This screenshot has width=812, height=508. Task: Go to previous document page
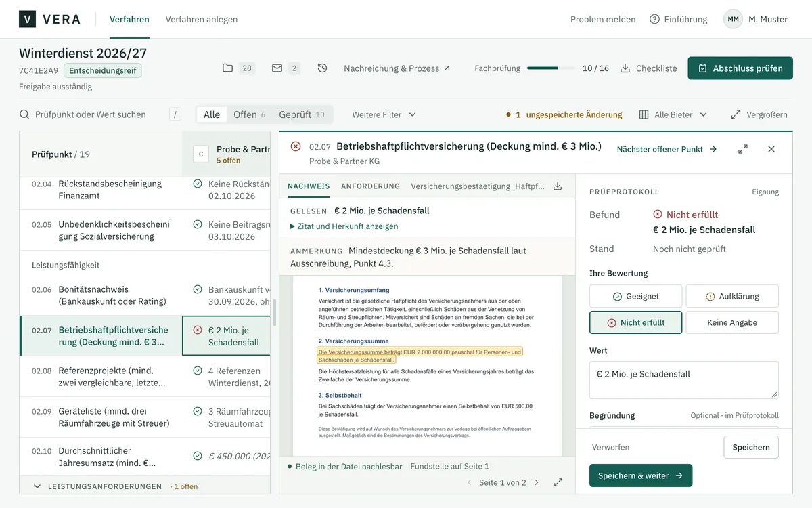click(470, 482)
